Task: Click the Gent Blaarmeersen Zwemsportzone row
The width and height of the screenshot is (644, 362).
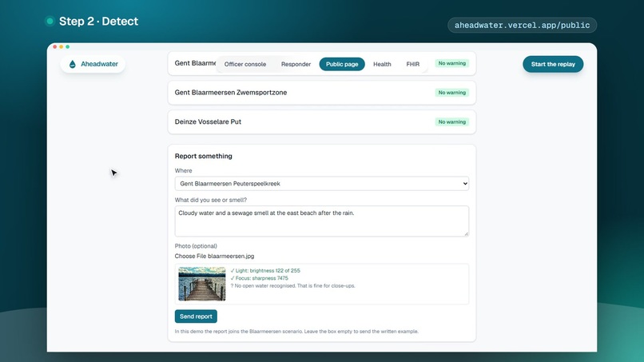Action: (321, 93)
